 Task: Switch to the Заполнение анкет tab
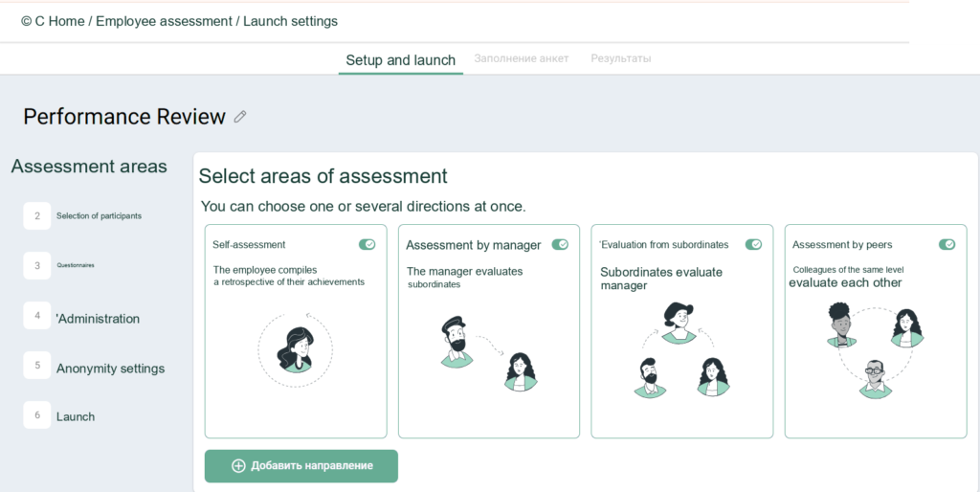click(x=522, y=58)
